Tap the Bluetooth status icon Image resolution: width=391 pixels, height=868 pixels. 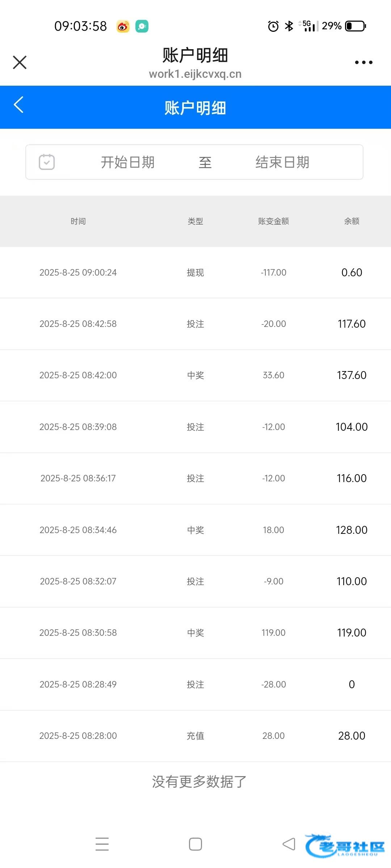pyautogui.click(x=289, y=26)
